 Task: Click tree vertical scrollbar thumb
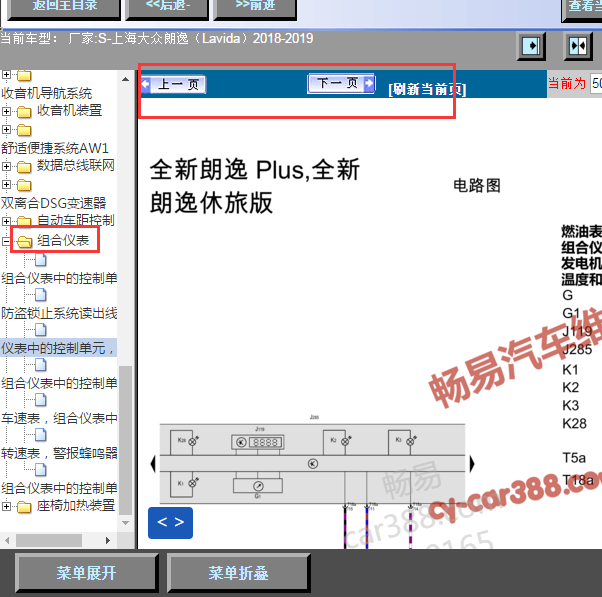pos(125,440)
